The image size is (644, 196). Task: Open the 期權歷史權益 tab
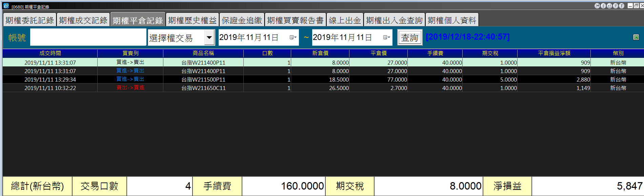point(192,20)
